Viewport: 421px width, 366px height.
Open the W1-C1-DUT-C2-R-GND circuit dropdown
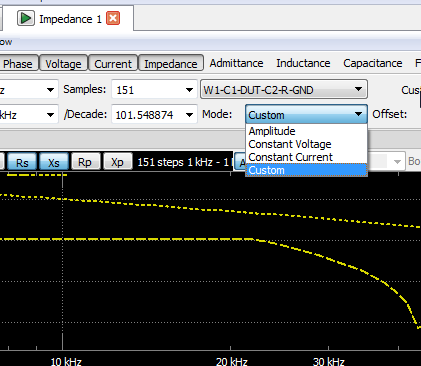284,89
